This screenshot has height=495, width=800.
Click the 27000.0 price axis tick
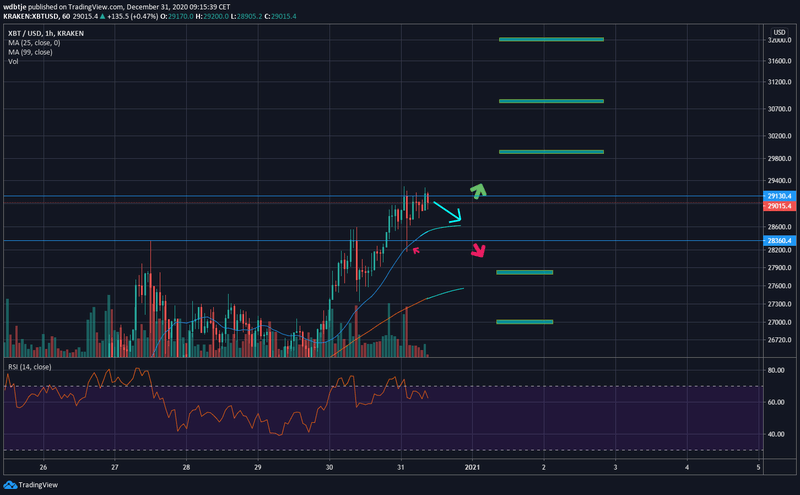point(779,322)
